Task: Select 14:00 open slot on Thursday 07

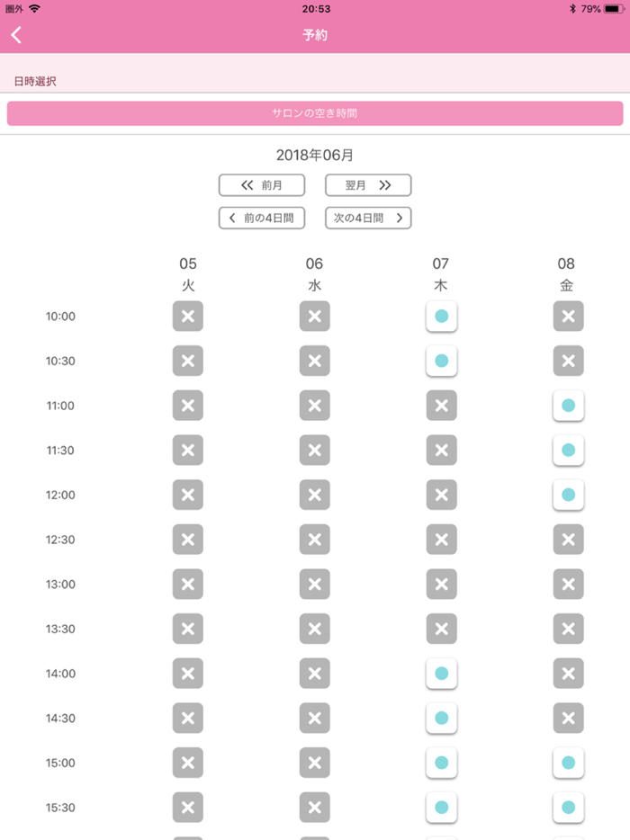Action: 441,673
